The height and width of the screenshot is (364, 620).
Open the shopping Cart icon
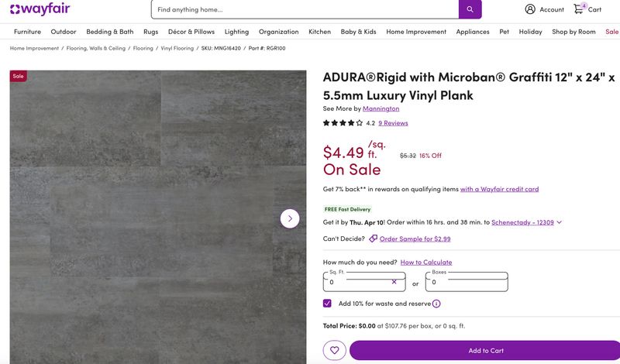pos(579,9)
